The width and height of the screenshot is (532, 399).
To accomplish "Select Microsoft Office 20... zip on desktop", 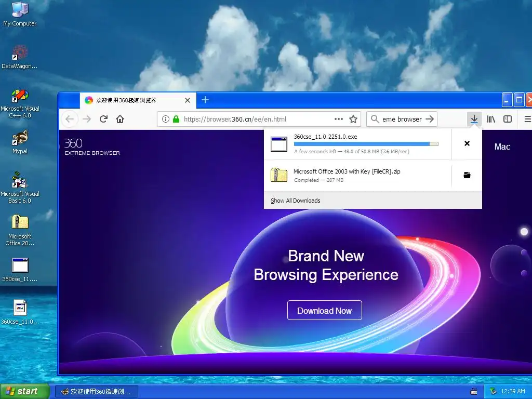I will [20, 230].
